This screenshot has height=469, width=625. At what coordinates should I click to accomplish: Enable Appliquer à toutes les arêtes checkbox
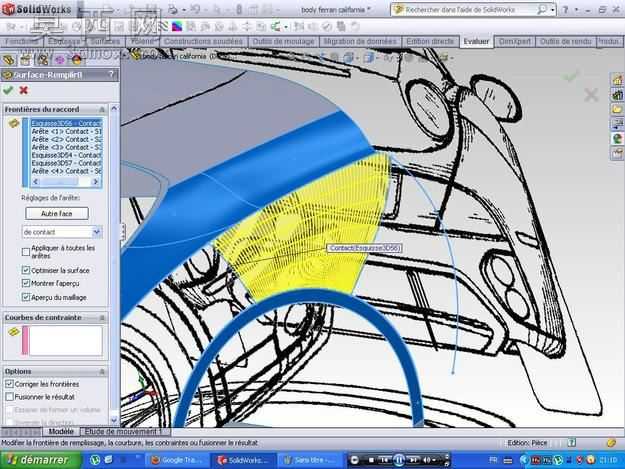pyautogui.click(x=26, y=252)
